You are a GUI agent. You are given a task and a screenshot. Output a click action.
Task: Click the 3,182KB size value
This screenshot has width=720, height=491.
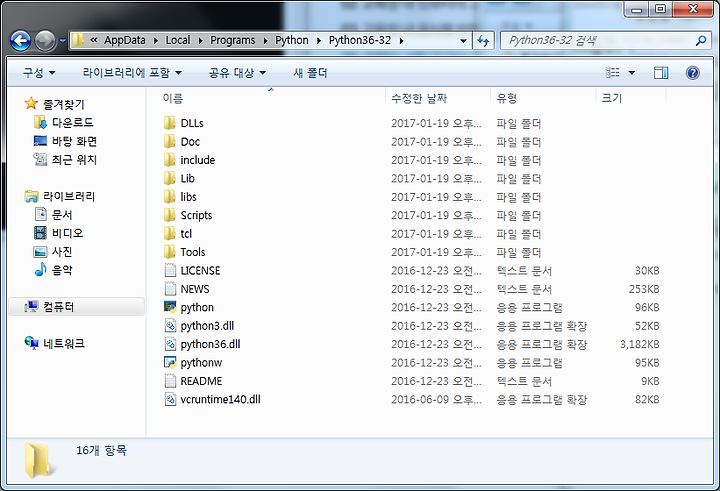point(639,344)
